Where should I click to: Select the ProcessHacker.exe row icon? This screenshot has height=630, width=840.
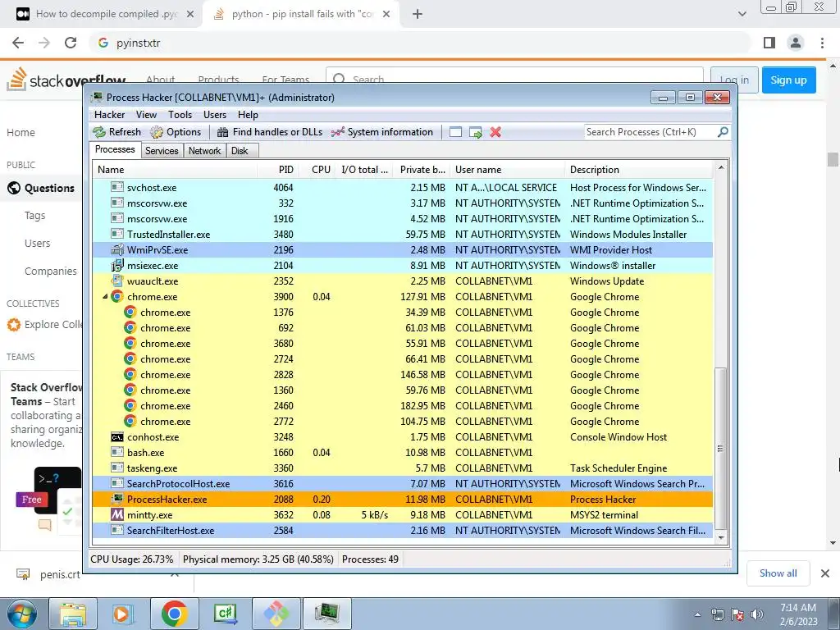116,500
